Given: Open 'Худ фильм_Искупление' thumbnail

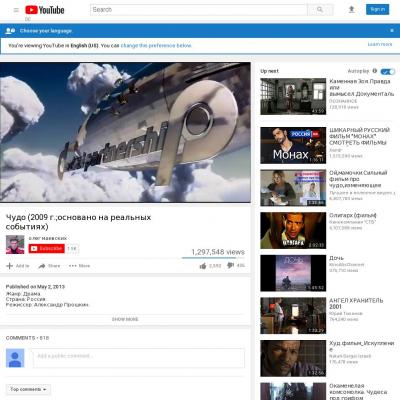Looking at the screenshot, I should pyautogui.click(x=293, y=358).
